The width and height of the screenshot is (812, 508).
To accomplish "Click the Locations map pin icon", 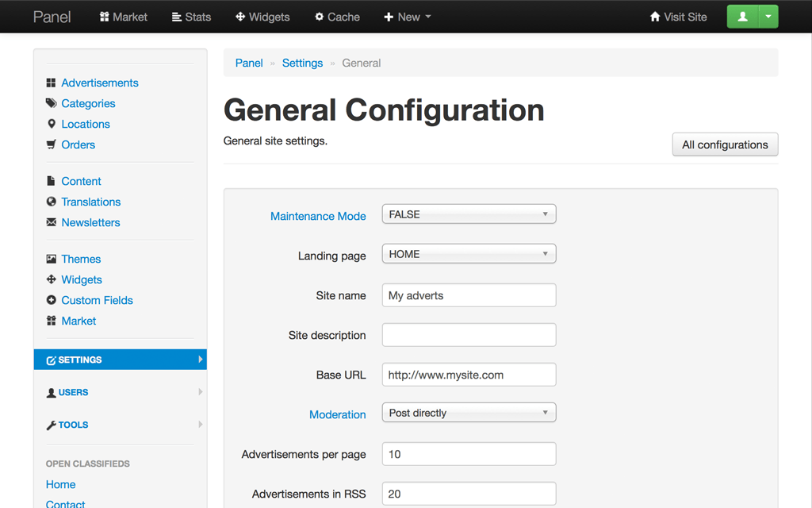I will click(x=51, y=124).
